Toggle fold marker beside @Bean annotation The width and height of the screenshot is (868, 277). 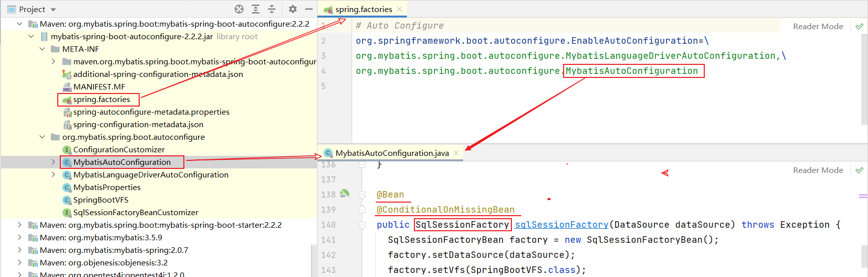pyautogui.click(x=362, y=195)
